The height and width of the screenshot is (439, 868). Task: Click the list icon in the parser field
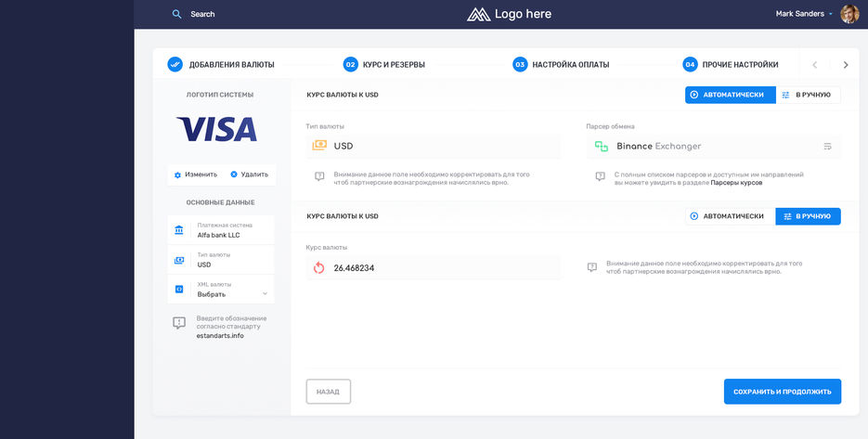pos(827,146)
